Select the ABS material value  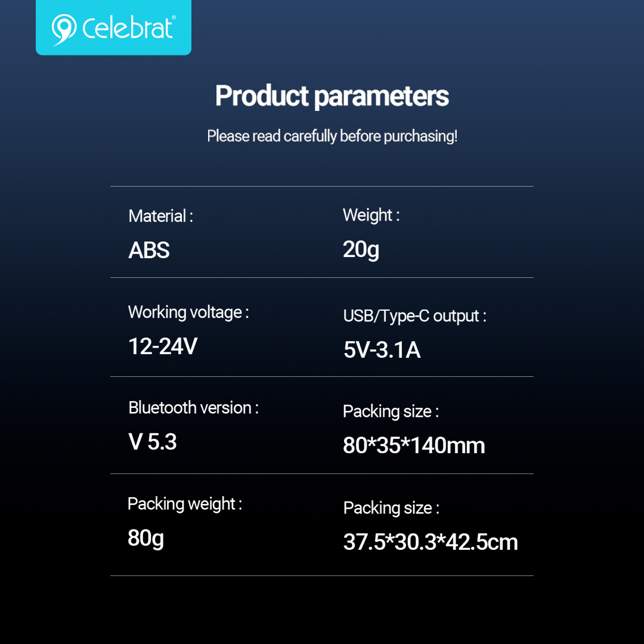[x=149, y=250]
